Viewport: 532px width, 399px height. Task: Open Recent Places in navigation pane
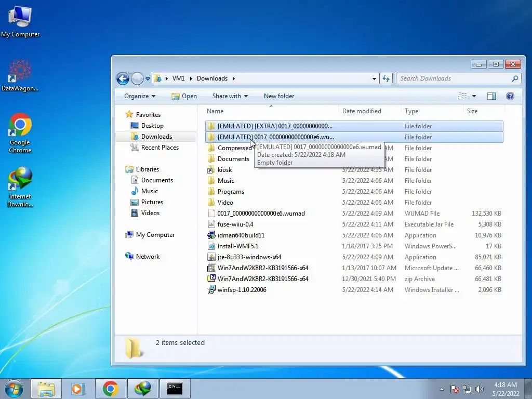pyautogui.click(x=155, y=147)
